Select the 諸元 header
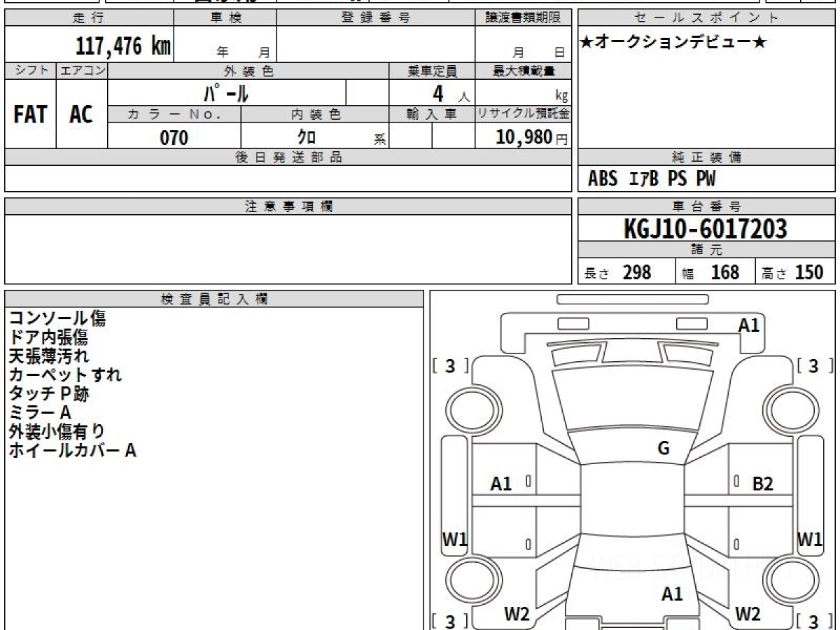This screenshot has width=840, height=630. [x=706, y=250]
